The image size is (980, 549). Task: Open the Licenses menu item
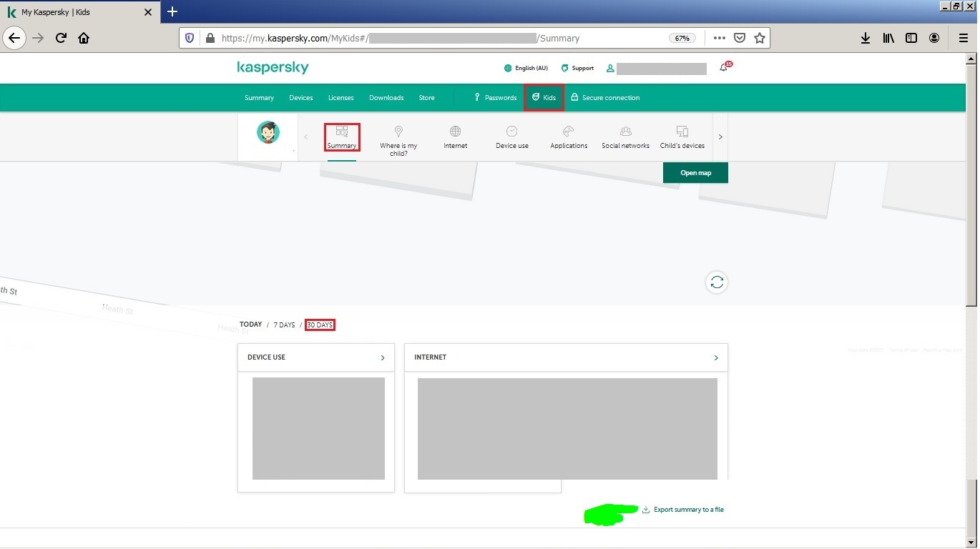tap(341, 98)
